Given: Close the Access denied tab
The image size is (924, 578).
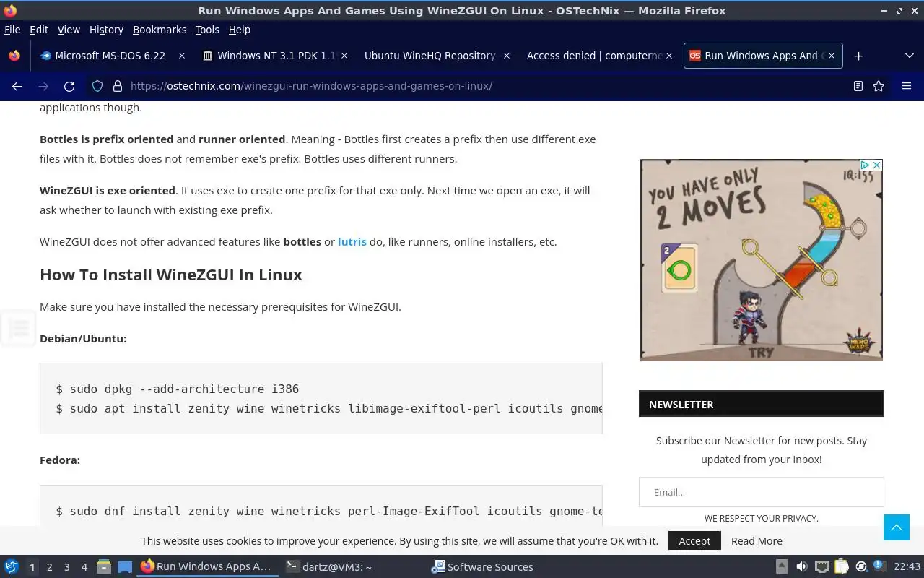Looking at the screenshot, I should (668, 56).
